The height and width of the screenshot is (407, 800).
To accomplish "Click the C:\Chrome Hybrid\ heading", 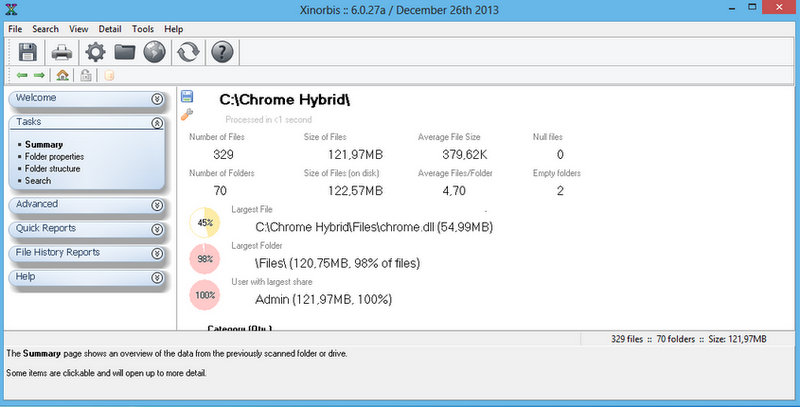I will click(285, 99).
